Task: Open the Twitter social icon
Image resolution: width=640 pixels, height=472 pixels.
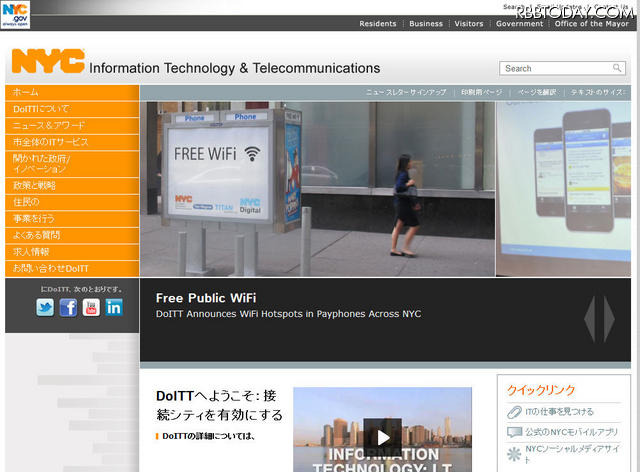Action: click(x=45, y=308)
